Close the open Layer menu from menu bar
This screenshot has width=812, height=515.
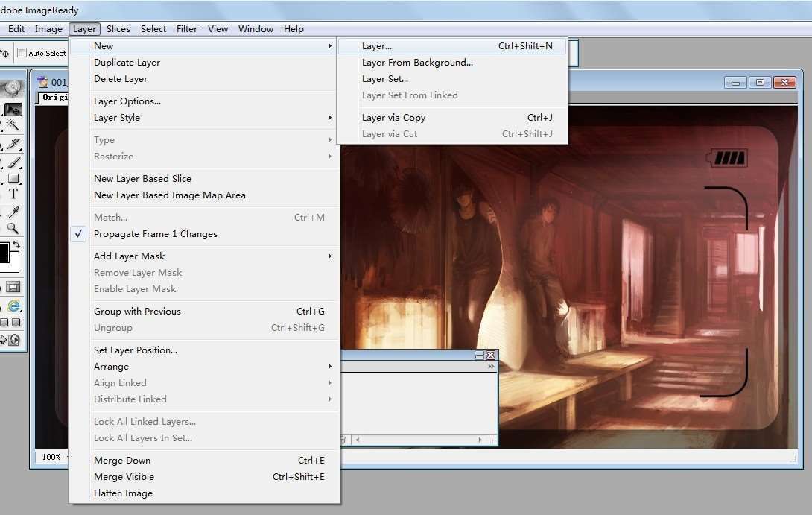point(84,29)
